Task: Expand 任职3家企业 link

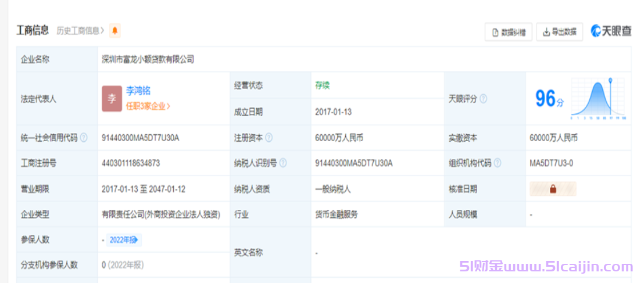Action: coord(148,106)
